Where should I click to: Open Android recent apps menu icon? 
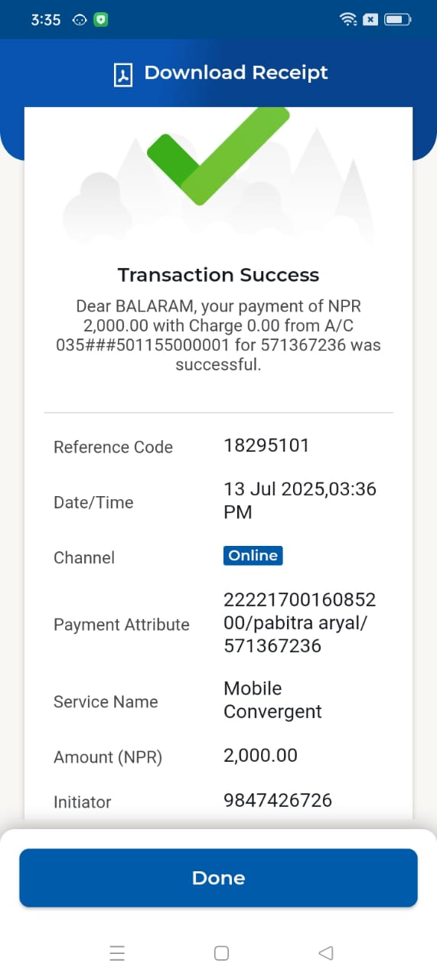tap(117, 953)
